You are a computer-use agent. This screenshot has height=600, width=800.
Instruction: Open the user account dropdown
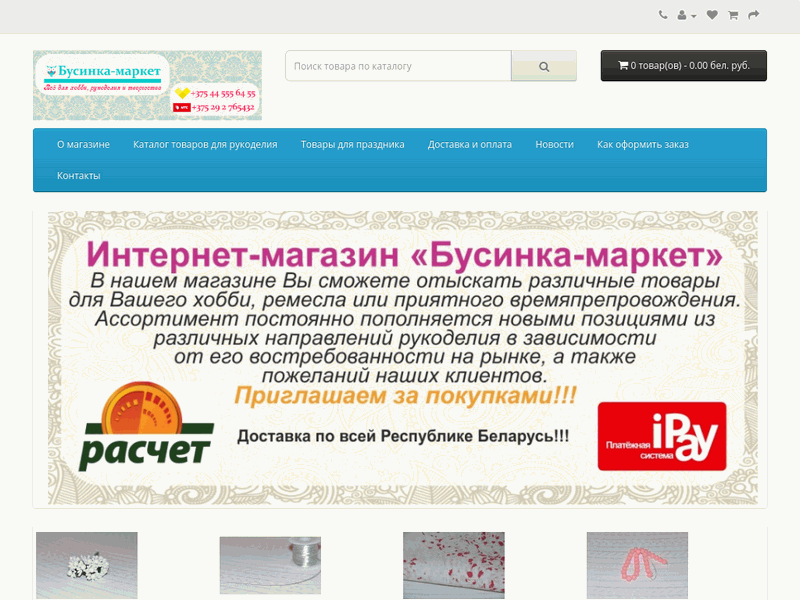(686, 16)
